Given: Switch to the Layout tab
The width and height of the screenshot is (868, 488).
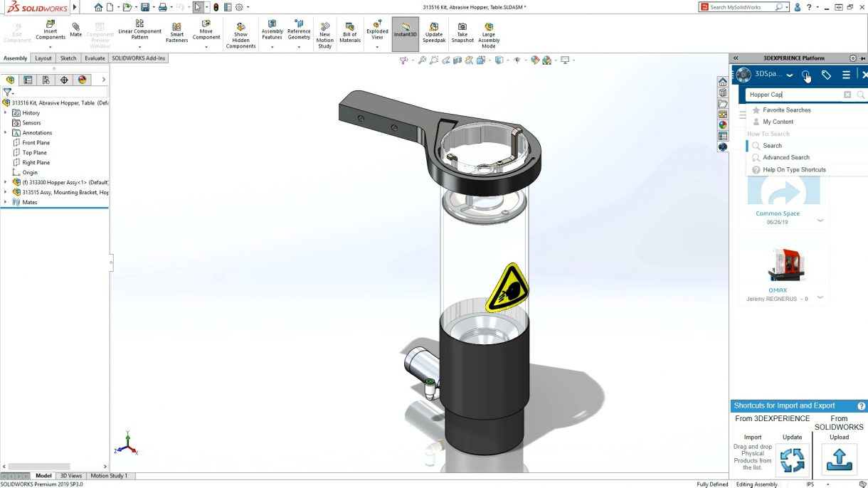Looking at the screenshot, I should point(43,58).
